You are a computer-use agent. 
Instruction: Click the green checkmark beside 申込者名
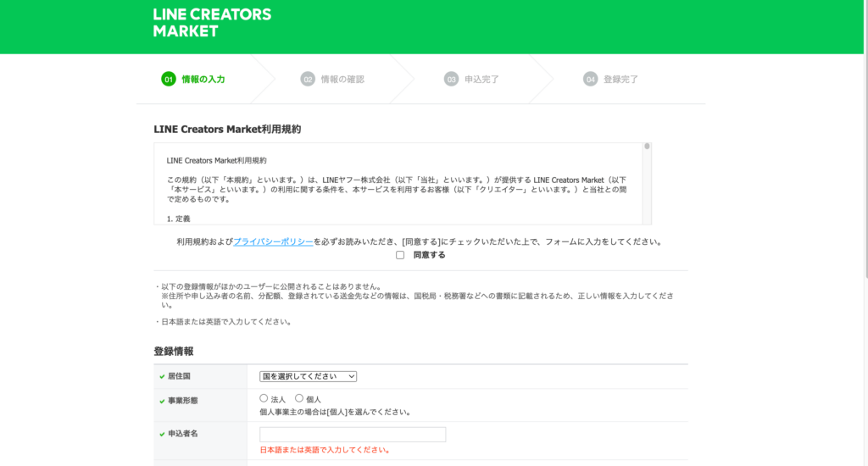[162, 435]
